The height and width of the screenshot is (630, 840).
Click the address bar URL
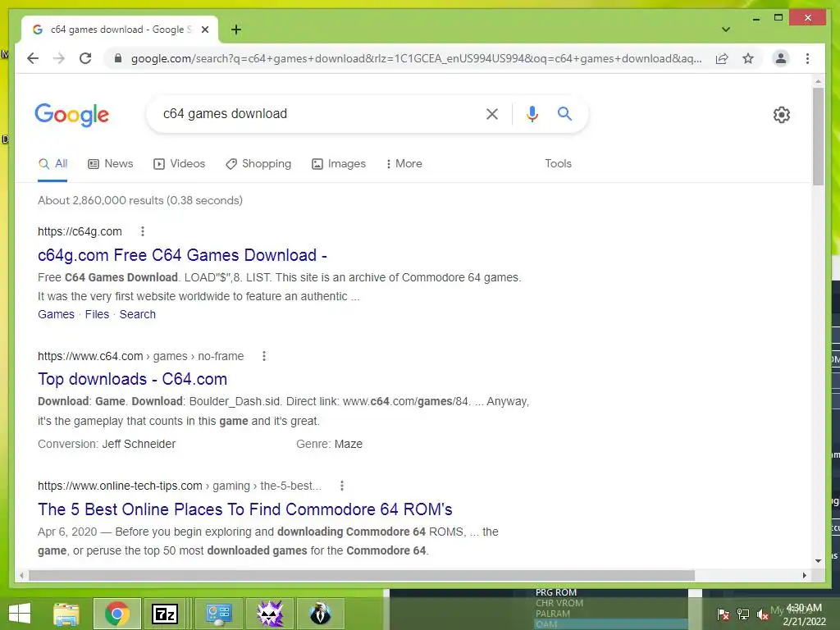(x=416, y=58)
